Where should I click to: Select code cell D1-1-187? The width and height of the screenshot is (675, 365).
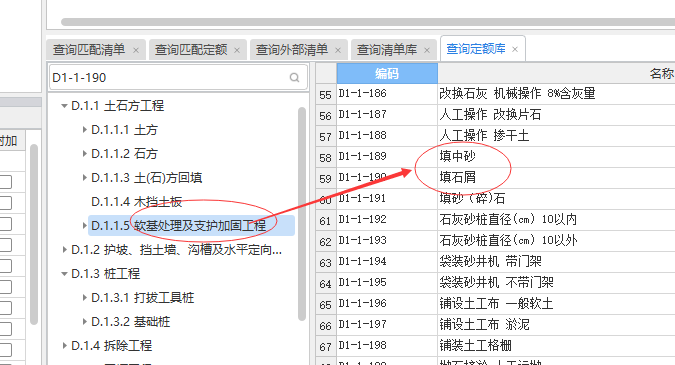point(387,114)
